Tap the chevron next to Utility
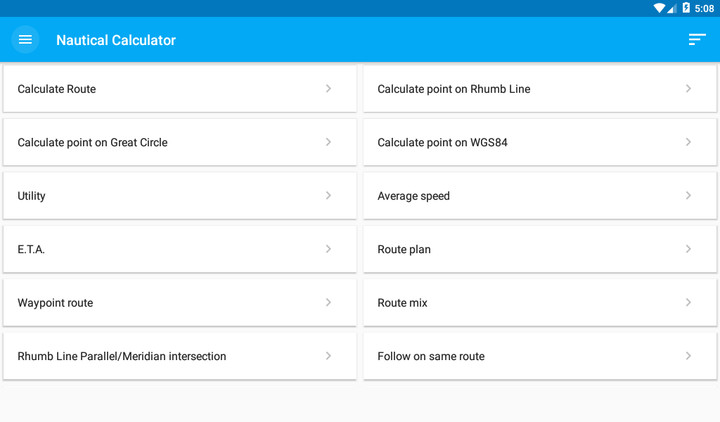The image size is (720, 422). click(x=328, y=196)
